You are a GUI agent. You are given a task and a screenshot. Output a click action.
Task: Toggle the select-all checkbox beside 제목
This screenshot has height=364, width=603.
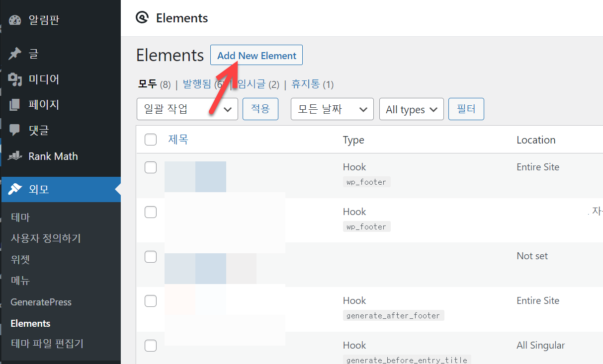click(x=151, y=140)
